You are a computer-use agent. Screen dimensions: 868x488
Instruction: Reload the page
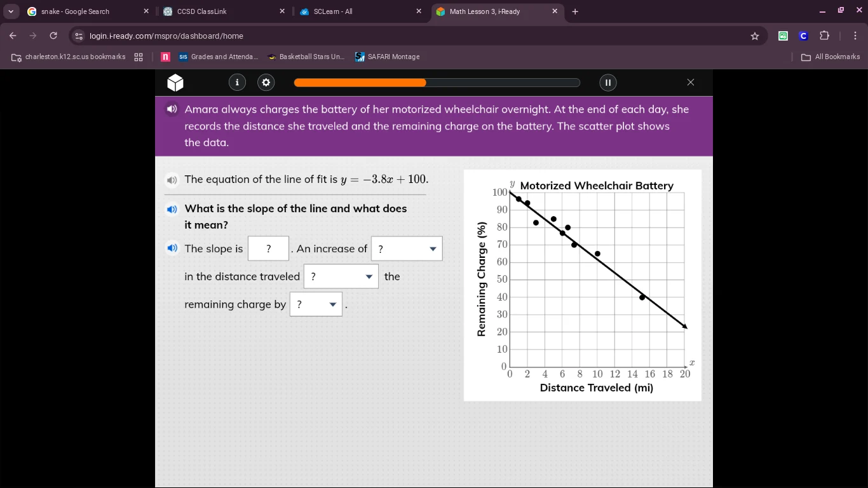point(53,36)
